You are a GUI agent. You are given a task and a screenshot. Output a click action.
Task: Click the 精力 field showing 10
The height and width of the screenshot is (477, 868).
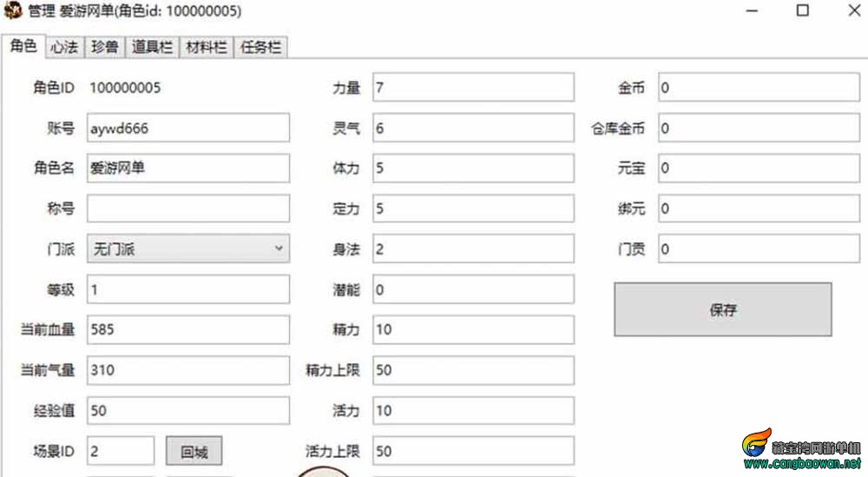click(x=473, y=329)
